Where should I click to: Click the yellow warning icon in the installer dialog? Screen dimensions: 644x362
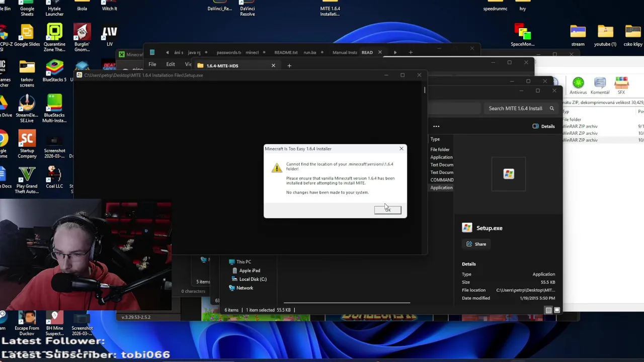click(277, 168)
